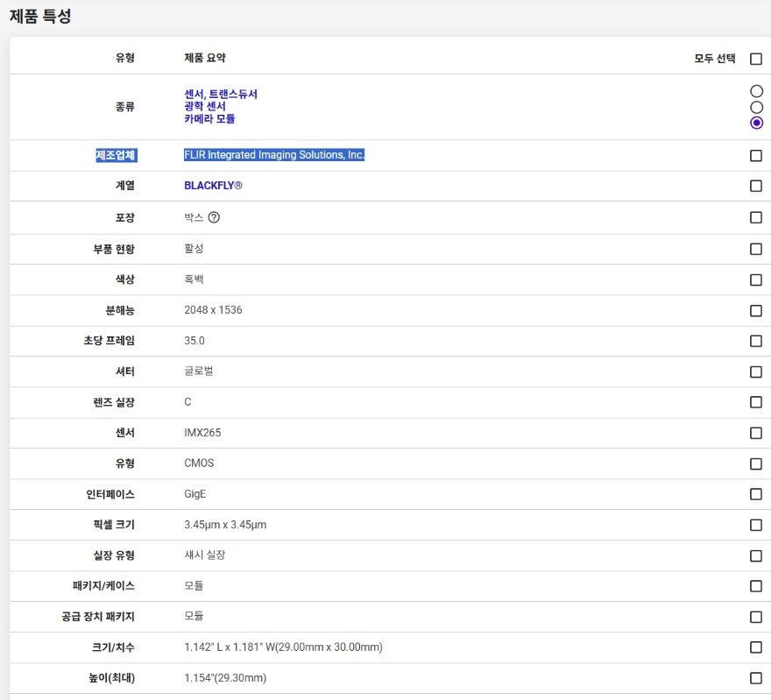Screen dimensions: 771x700
Task: Check the 픽셀 크기 row checkbox
Action: pos(756,525)
